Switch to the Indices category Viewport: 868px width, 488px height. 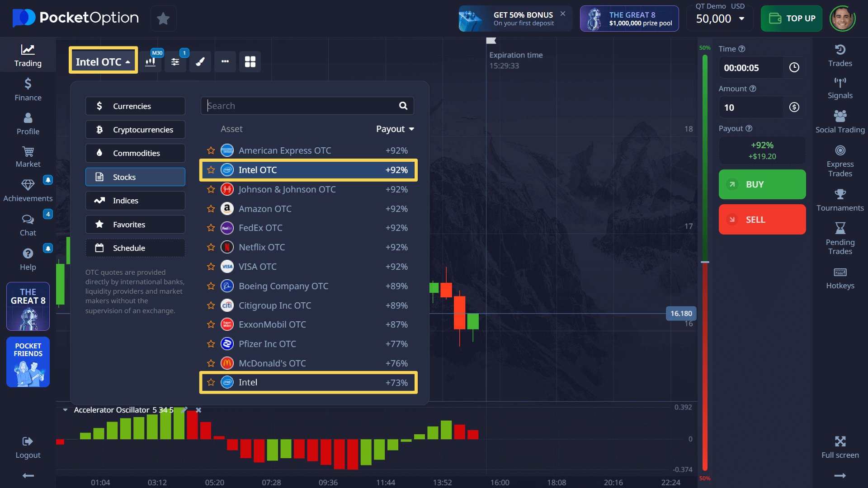coord(135,201)
